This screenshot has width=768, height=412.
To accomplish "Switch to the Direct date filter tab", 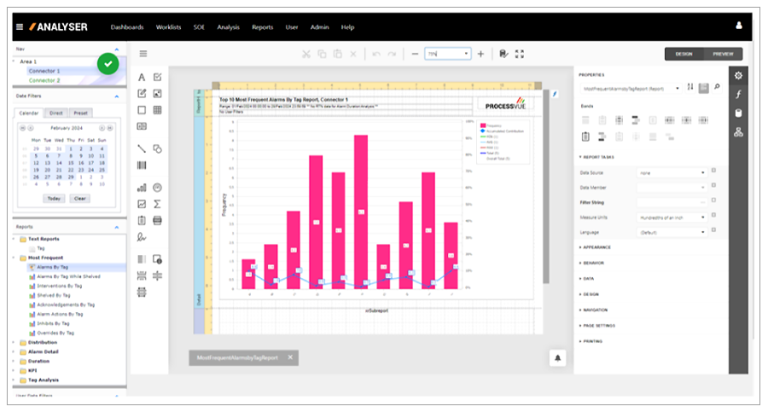I will tap(56, 113).
